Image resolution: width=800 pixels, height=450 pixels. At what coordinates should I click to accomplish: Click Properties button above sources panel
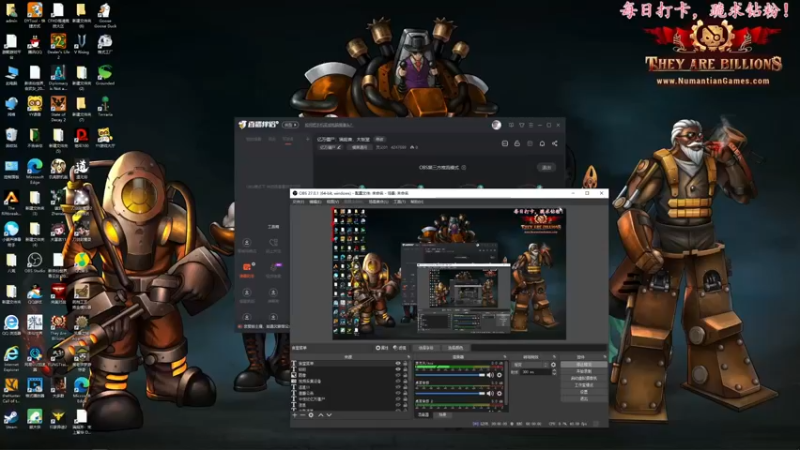[383, 348]
